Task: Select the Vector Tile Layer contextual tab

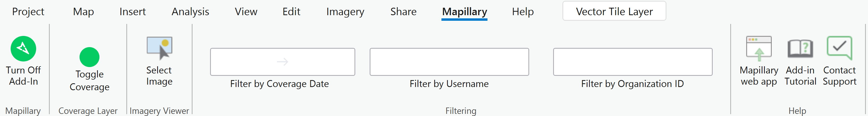Action: tap(614, 12)
